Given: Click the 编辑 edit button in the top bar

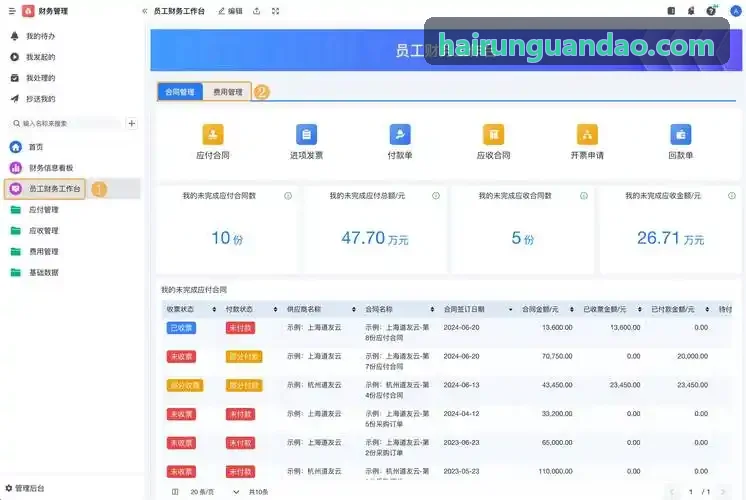Looking at the screenshot, I should coord(230,11).
